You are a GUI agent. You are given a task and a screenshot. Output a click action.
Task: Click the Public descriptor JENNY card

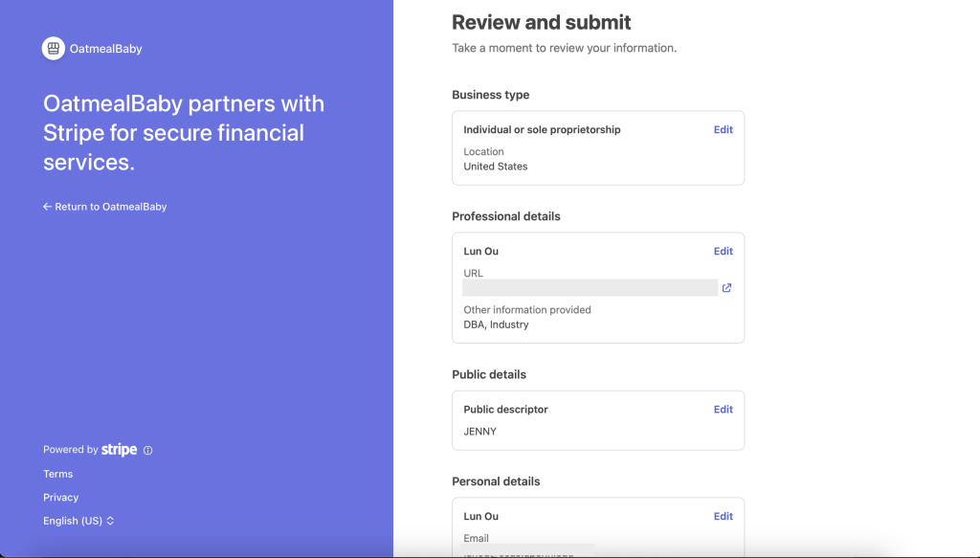598,420
